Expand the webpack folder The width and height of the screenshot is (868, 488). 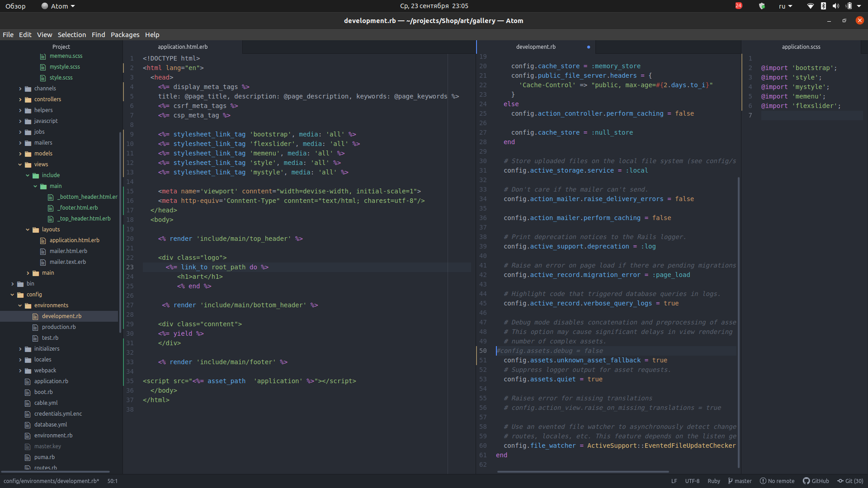pyautogui.click(x=20, y=371)
